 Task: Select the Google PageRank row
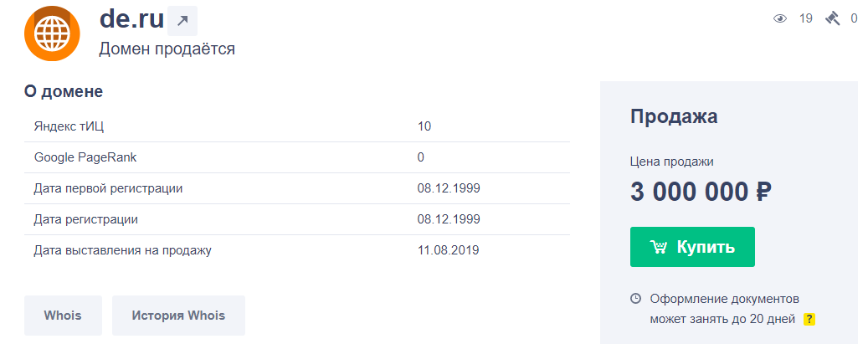click(x=296, y=158)
